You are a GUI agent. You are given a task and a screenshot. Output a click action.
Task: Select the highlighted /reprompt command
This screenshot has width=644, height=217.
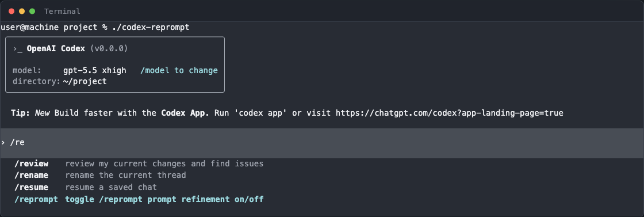(37, 199)
